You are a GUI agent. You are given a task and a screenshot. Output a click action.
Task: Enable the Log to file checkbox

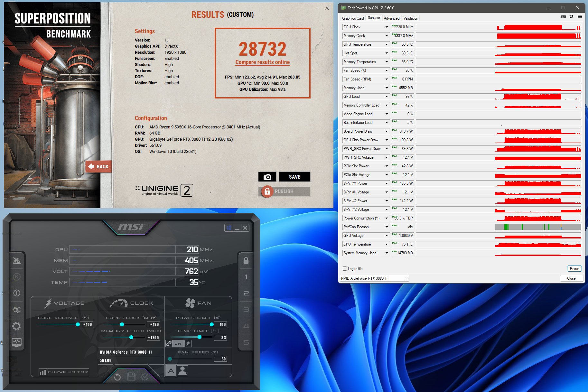[x=345, y=269]
